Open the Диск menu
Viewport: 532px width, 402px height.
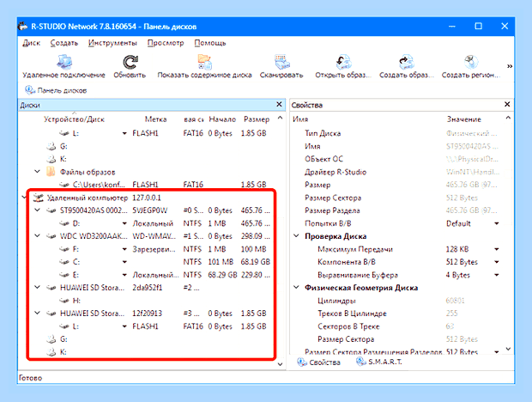point(32,43)
